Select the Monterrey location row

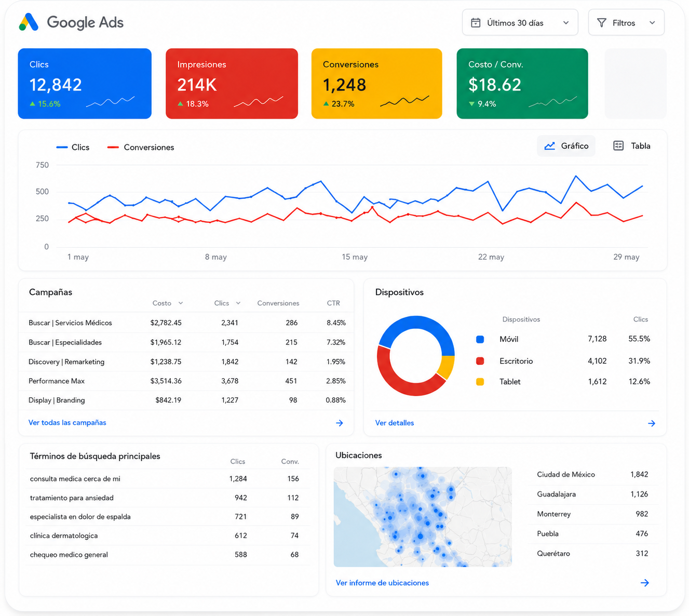(x=593, y=514)
